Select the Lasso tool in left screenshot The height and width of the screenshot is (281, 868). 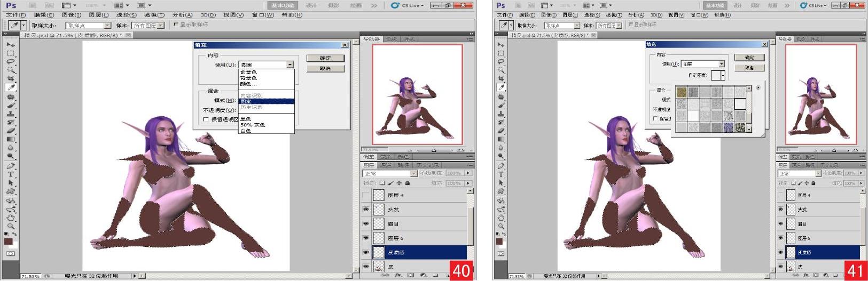point(11,62)
